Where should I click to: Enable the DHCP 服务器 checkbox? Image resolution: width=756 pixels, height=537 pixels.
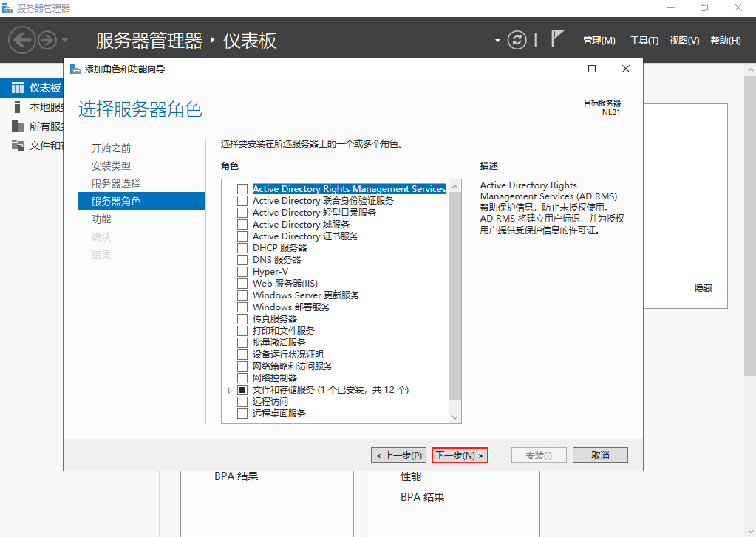[242, 248]
